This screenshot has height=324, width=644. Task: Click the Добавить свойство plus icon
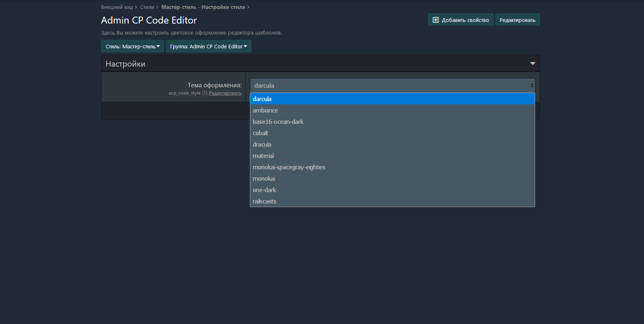[x=436, y=20]
